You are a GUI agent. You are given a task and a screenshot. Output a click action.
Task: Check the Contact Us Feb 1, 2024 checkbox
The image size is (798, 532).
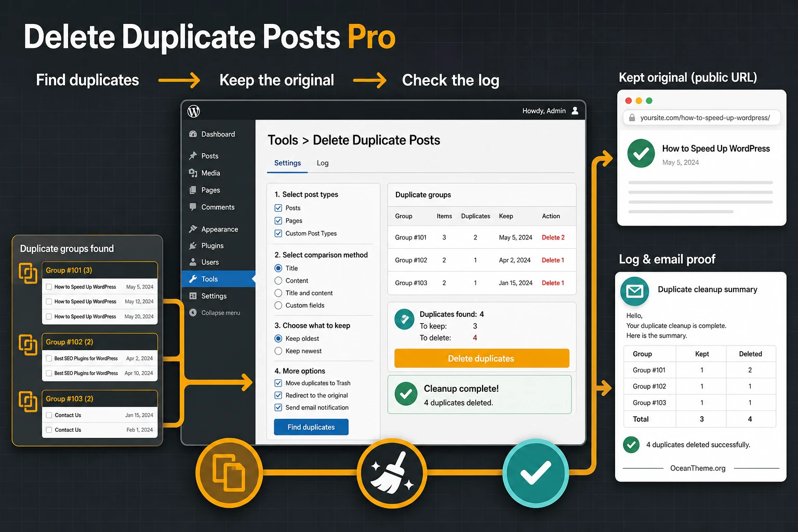49,430
